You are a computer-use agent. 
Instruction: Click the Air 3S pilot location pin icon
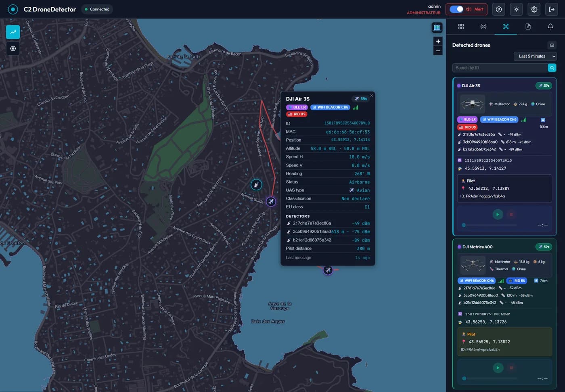coord(463,188)
